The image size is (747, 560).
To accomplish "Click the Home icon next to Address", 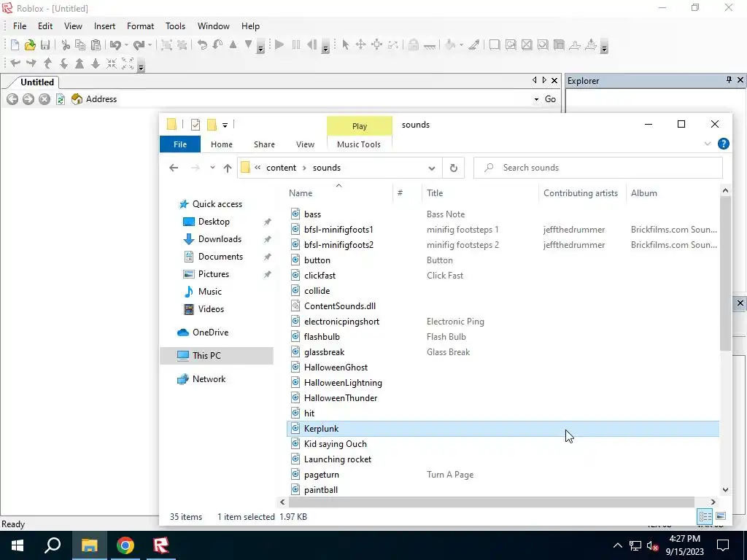I will pos(77,99).
